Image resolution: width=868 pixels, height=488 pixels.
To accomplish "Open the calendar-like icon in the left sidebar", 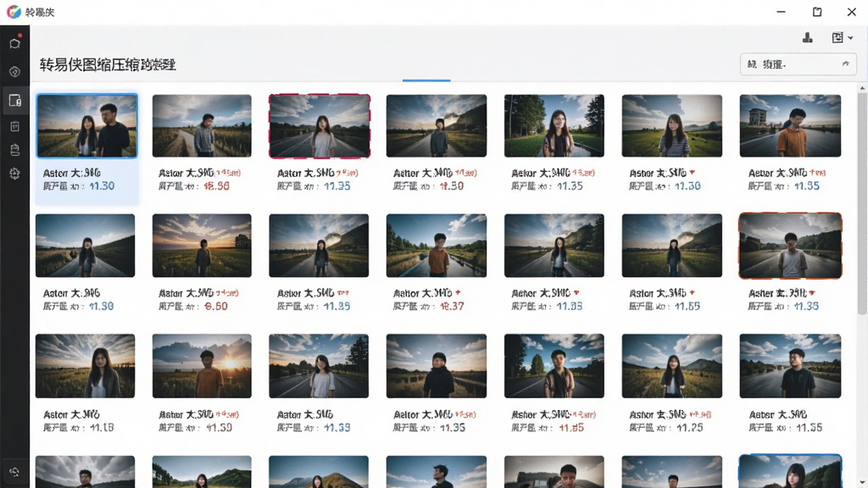I will [15, 127].
